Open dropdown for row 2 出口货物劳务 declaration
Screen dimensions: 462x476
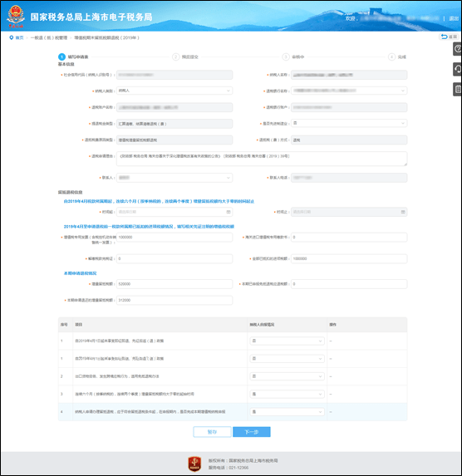[x=287, y=376]
